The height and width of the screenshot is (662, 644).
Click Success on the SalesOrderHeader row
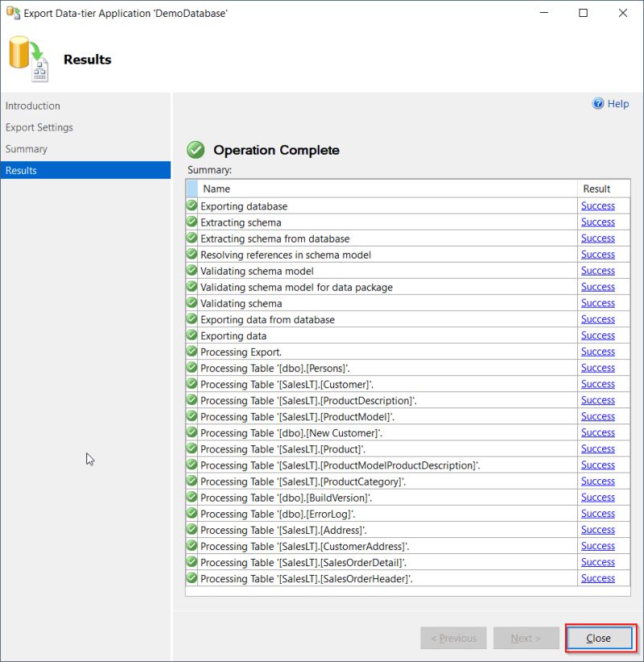pyautogui.click(x=598, y=578)
